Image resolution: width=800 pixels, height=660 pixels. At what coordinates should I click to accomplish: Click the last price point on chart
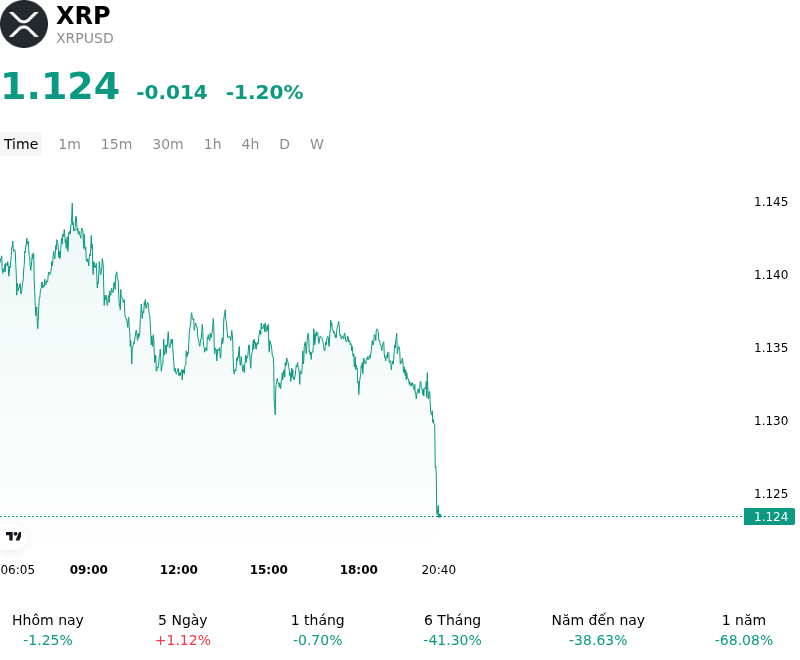tap(439, 516)
